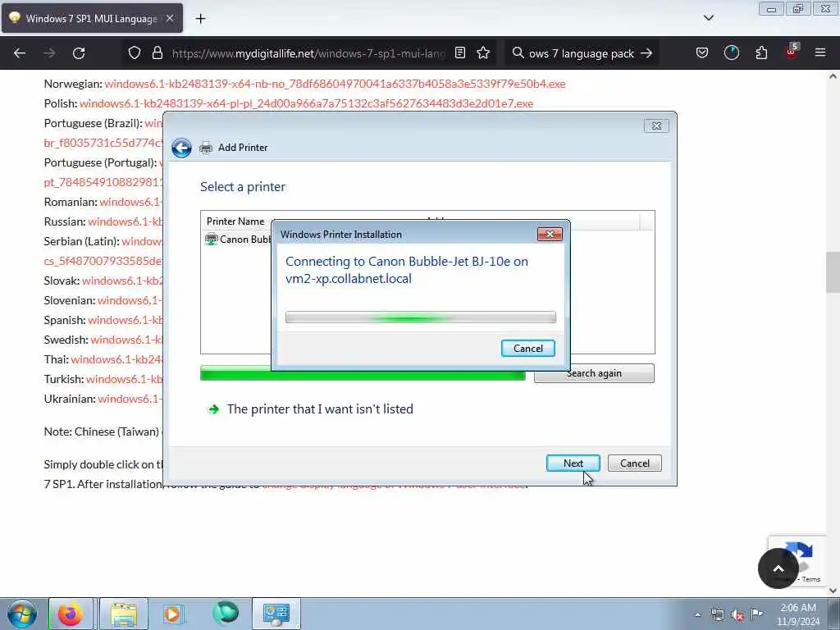Screen dimensions: 840x630
Task: Click the Add Printer wizard back arrow
Action: click(x=181, y=148)
